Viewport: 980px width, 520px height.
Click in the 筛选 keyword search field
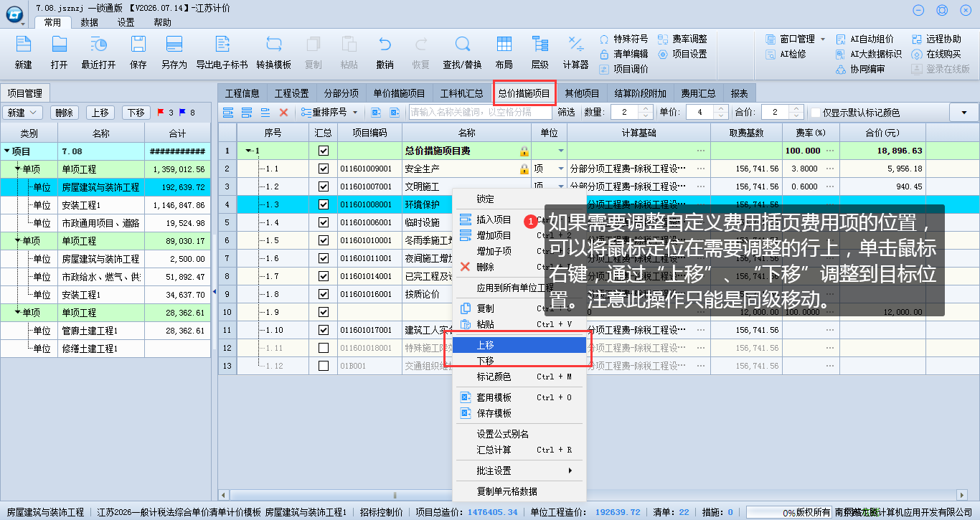[x=481, y=113]
